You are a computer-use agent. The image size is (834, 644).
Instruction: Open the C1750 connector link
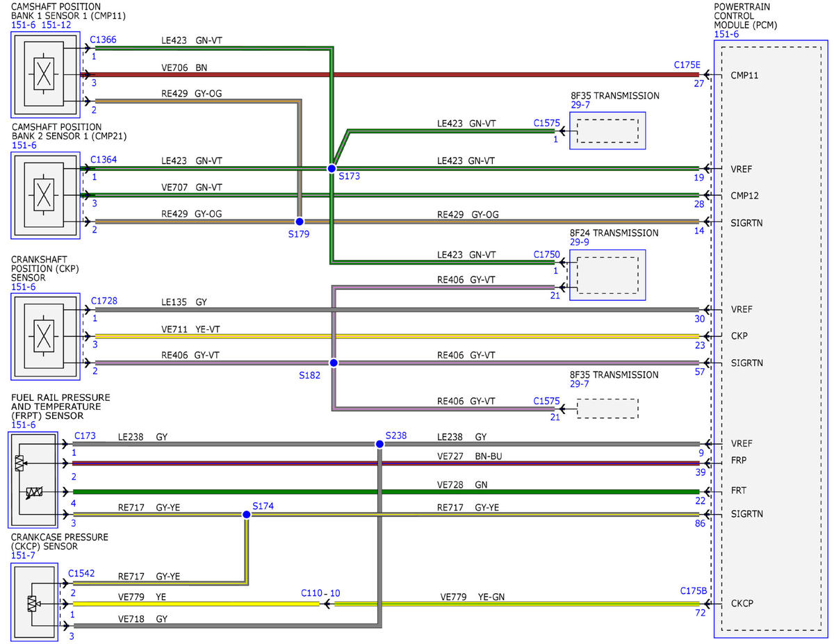coord(546,254)
